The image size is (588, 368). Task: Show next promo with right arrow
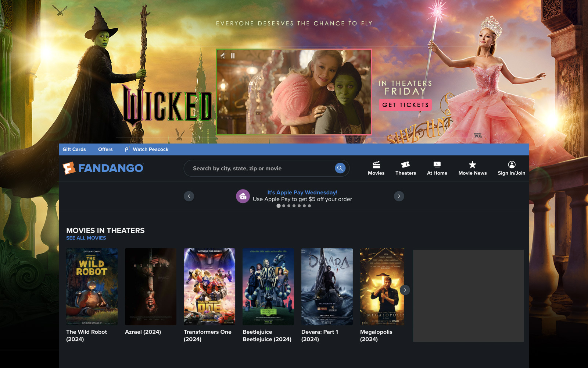399,196
